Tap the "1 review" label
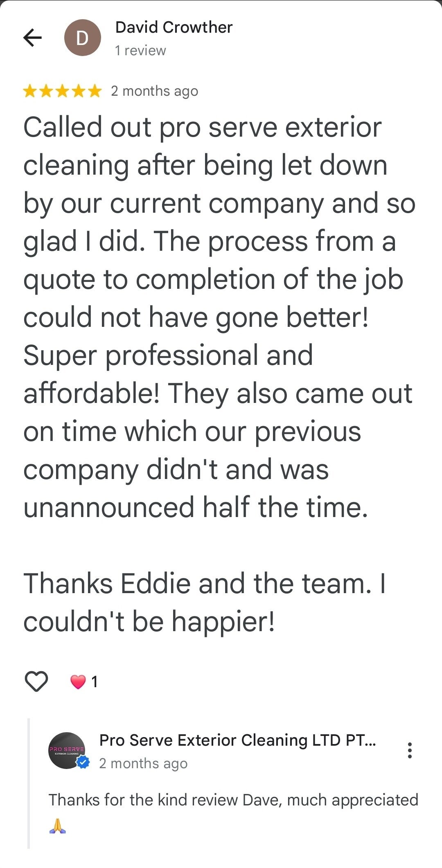 pos(140,50)
